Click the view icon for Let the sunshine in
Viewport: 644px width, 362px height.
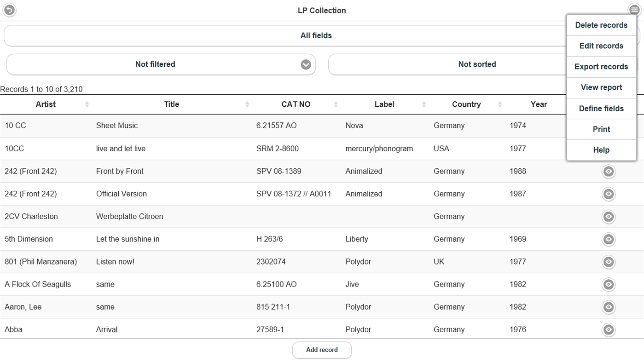(x=608, y=239)
